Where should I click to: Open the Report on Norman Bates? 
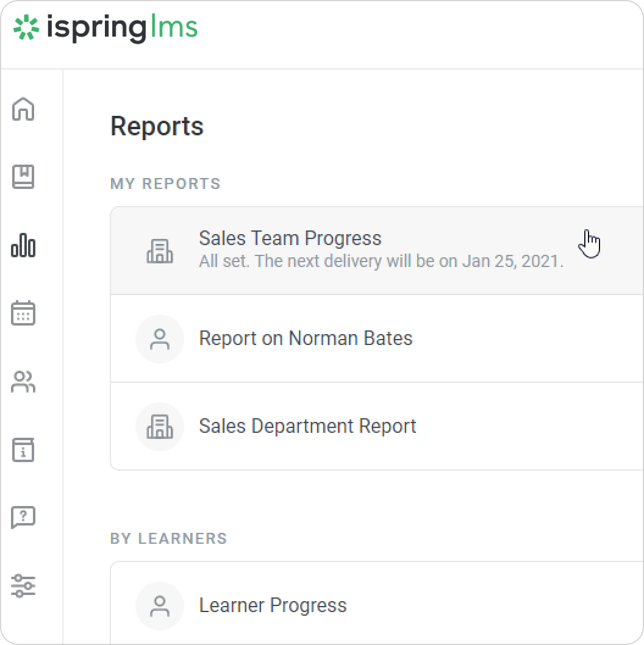point(306,338)
